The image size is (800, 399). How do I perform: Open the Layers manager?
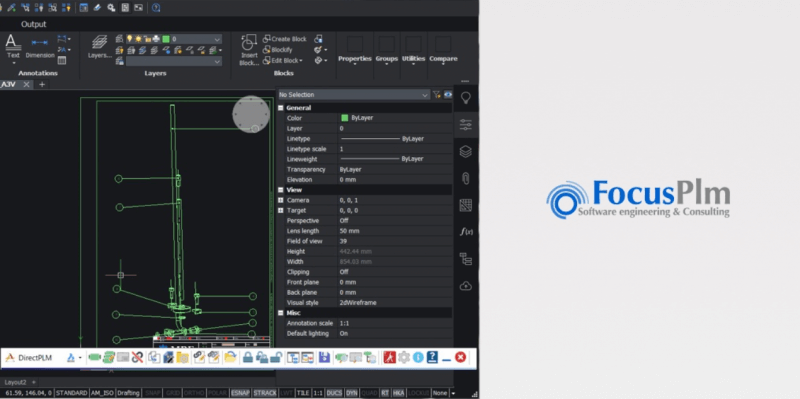coord(99,46)
